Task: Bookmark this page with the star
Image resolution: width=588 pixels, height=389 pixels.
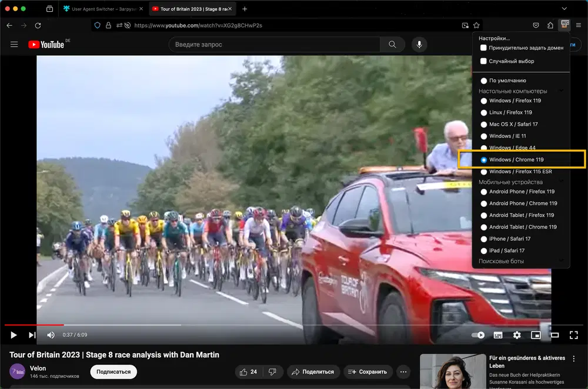Action: [x=476, y=25]
